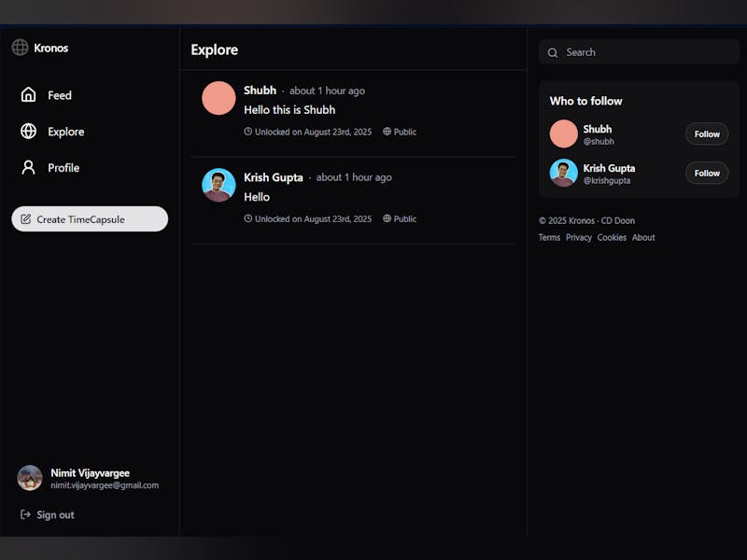Open Shubh's avatar in Who to follow

[564, 133]
